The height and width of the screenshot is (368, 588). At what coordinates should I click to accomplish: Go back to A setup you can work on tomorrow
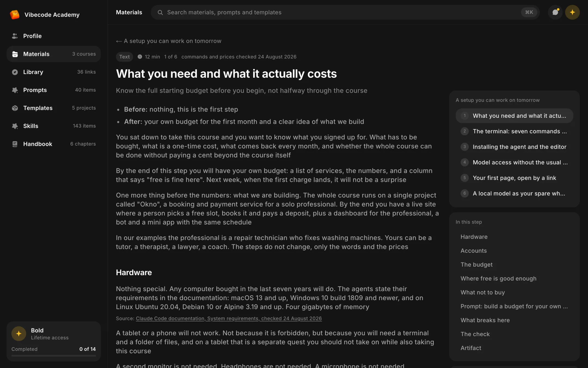click(x=169, y=41)
